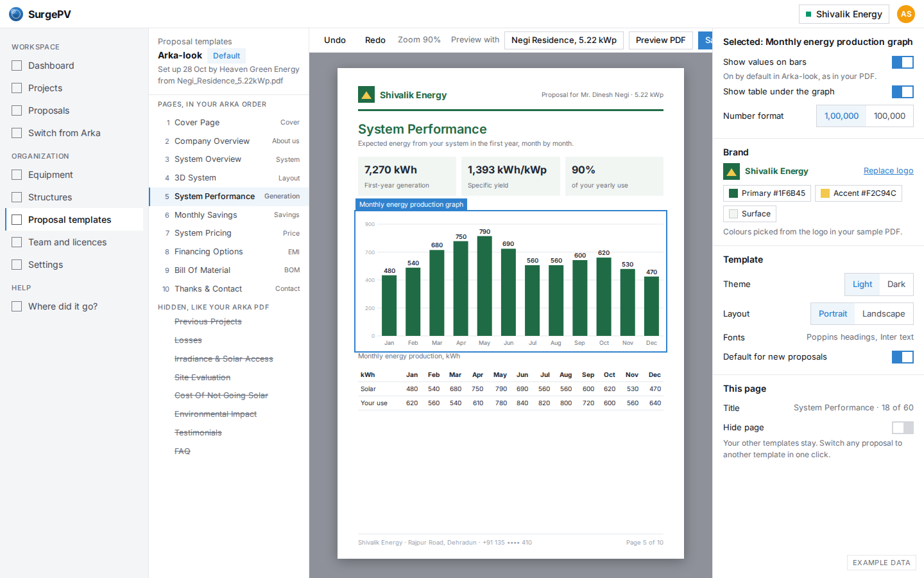Screen dimensions: 924x578
Task: Toggle Show values on bars
Action: (903, 62)
